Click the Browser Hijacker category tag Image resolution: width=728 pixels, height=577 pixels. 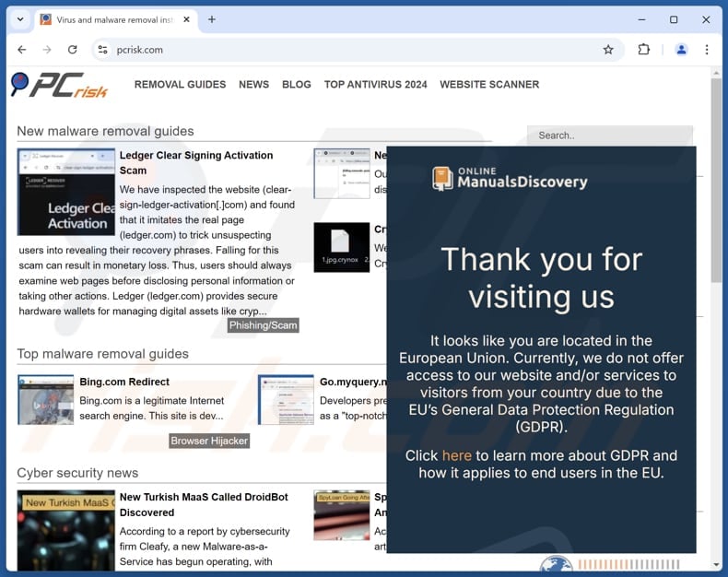[x=209, y=441]
